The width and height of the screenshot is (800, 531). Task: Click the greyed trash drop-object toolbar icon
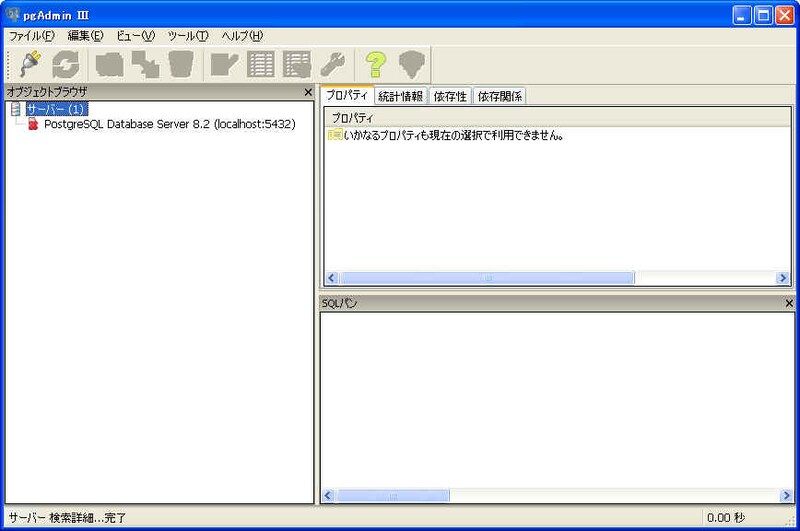pos(181,64)
